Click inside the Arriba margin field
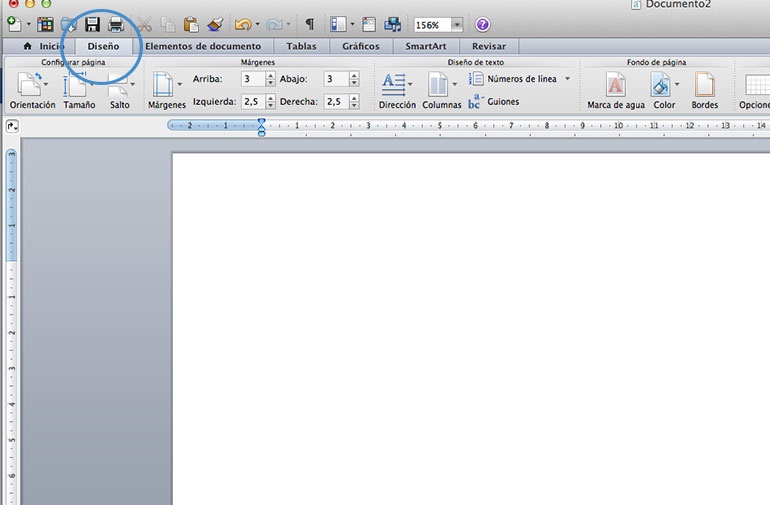Image resolution: width=770 pixels, height=505 pixels. [x=252, y=78]
